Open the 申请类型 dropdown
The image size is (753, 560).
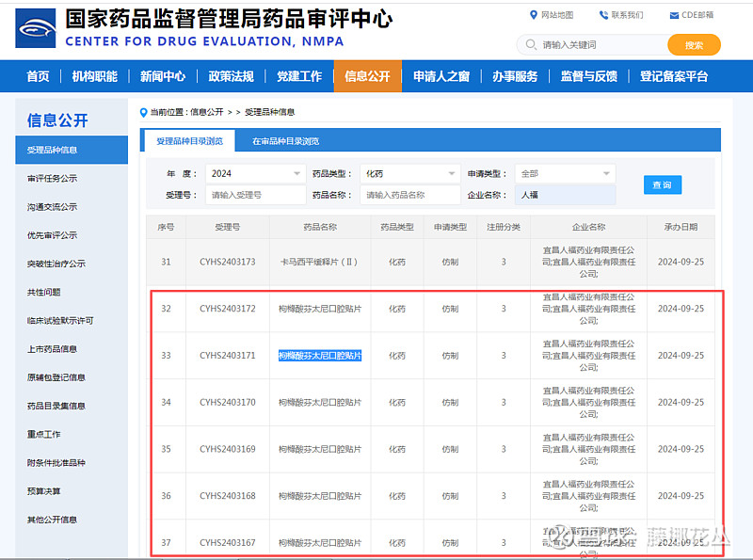[x=565, y=174]
